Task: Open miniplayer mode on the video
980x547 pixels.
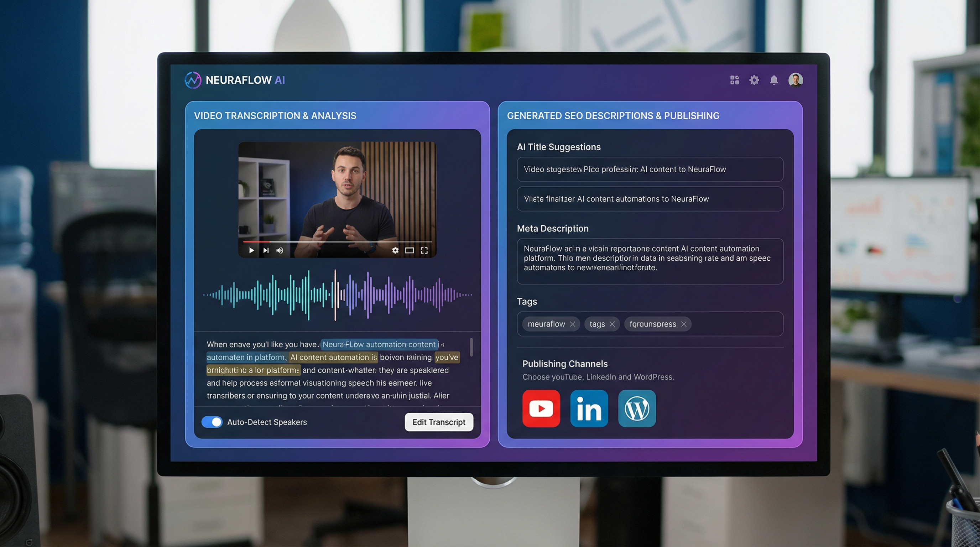Action: click(x=410, y=250)
